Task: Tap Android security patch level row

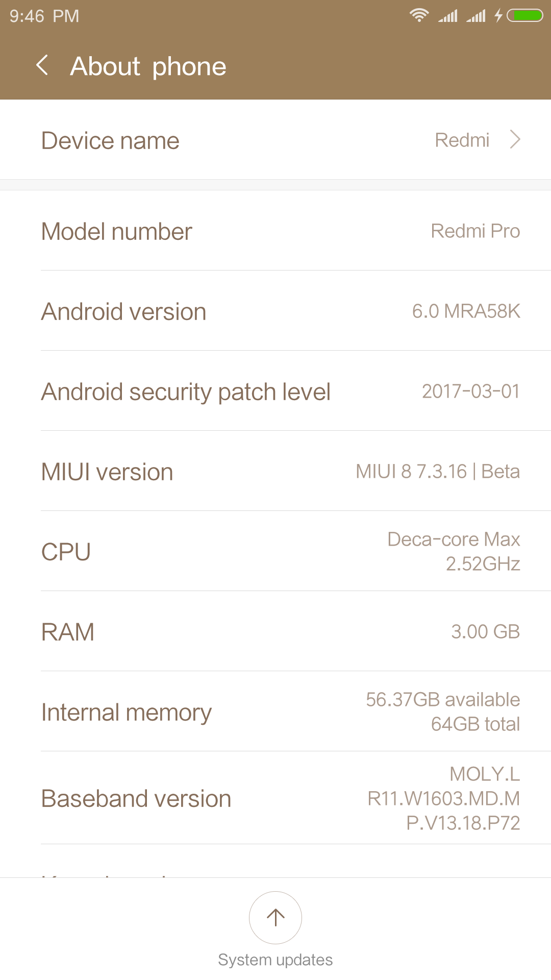Action: [x=275, y=391]
